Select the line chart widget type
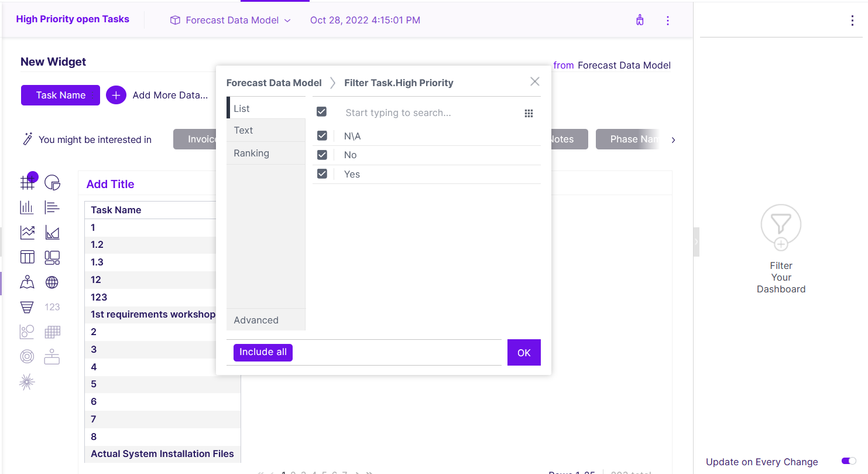The height and width of the screenshot is (474, 868). point(27,232)
